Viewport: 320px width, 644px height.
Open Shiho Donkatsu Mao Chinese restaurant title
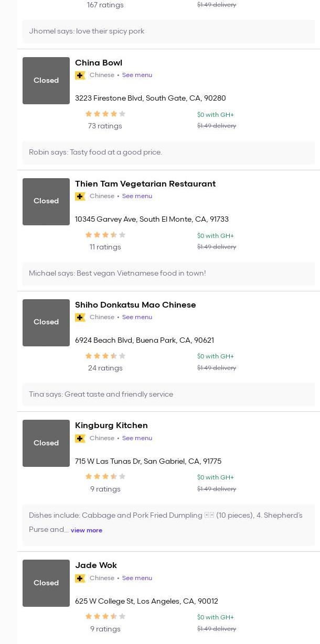(135, 304)
